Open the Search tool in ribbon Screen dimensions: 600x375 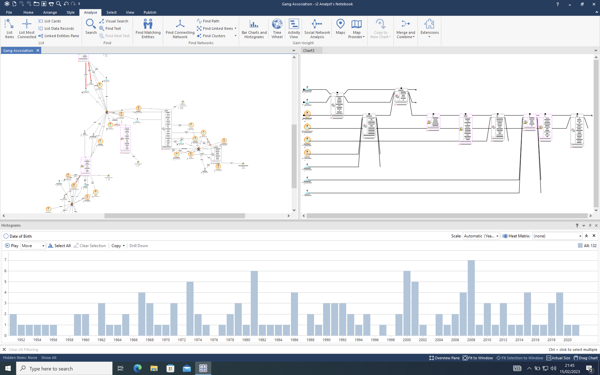(91, 26)
